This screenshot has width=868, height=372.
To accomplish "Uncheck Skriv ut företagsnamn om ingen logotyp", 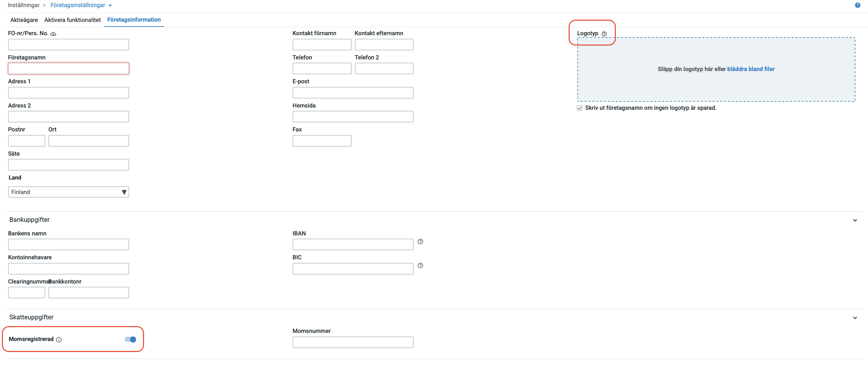I will (580, 108).
